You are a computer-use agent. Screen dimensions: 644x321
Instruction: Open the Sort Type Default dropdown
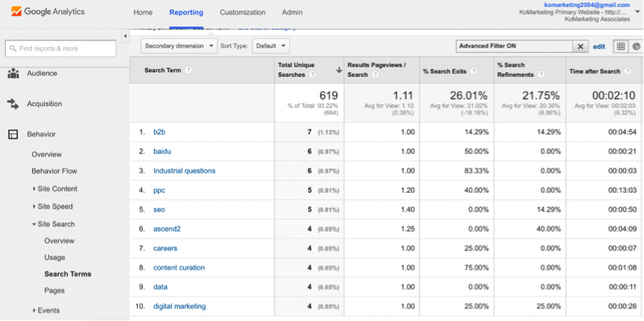(x=271, y=46)
